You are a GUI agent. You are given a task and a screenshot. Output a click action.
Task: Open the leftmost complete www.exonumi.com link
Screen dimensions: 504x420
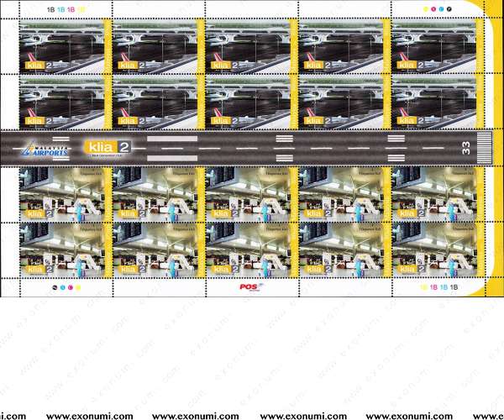click(89, 416)
